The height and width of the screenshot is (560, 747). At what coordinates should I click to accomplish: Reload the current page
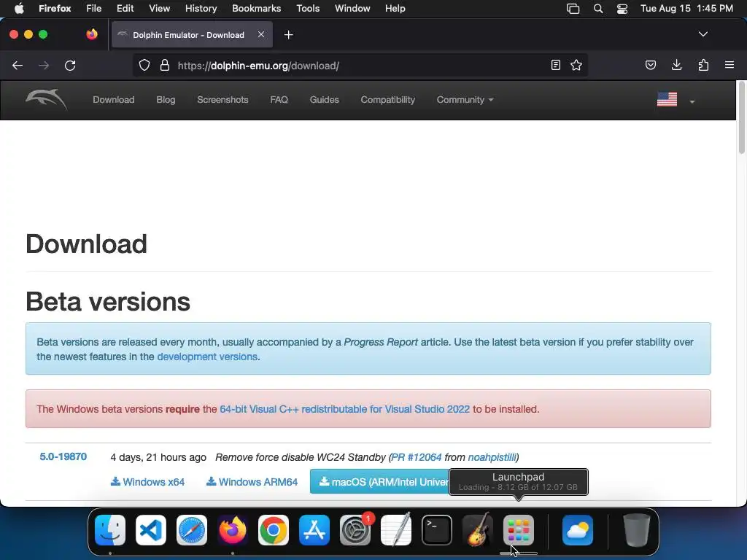pyautogui.click(x=70, y=66)
